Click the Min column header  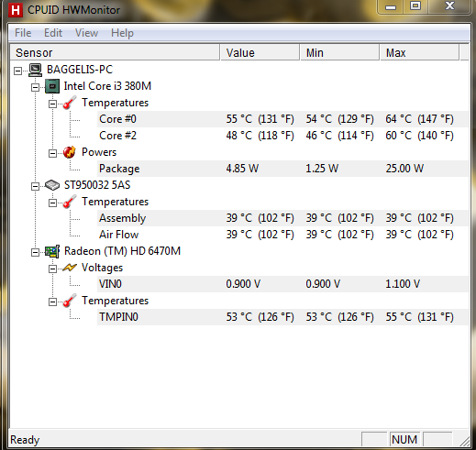coord(339,52)
